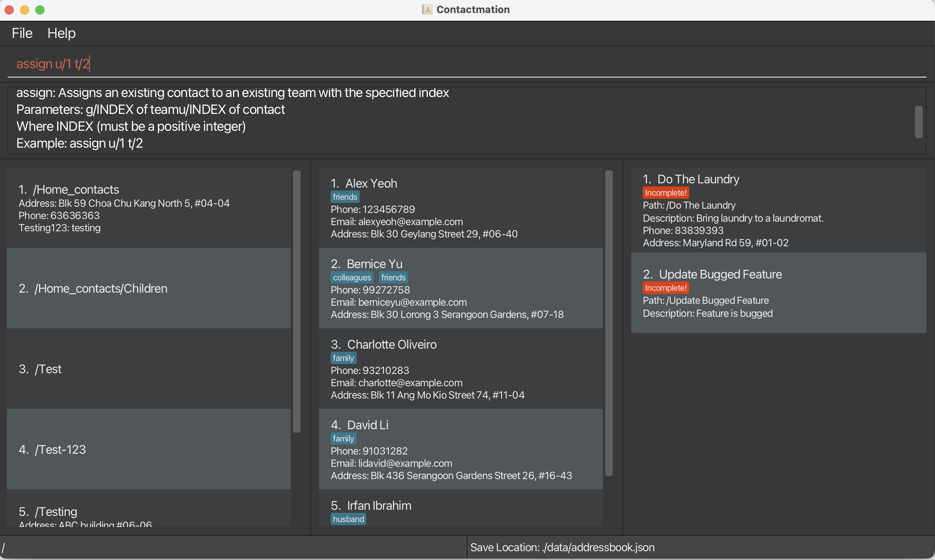
Task: Click Incomplete! badge on Do The Laundry
Action: pyautogui.click(x=665, y=193)
